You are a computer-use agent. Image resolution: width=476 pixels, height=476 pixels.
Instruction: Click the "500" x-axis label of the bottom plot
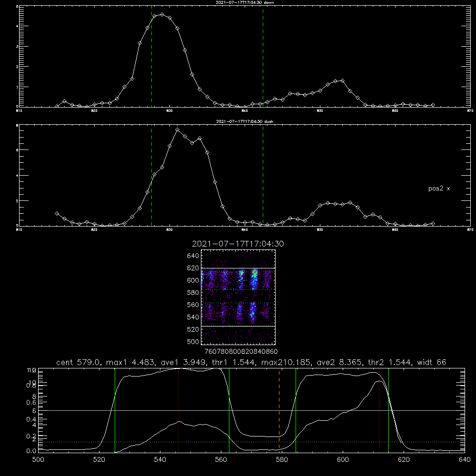[38, 460]
